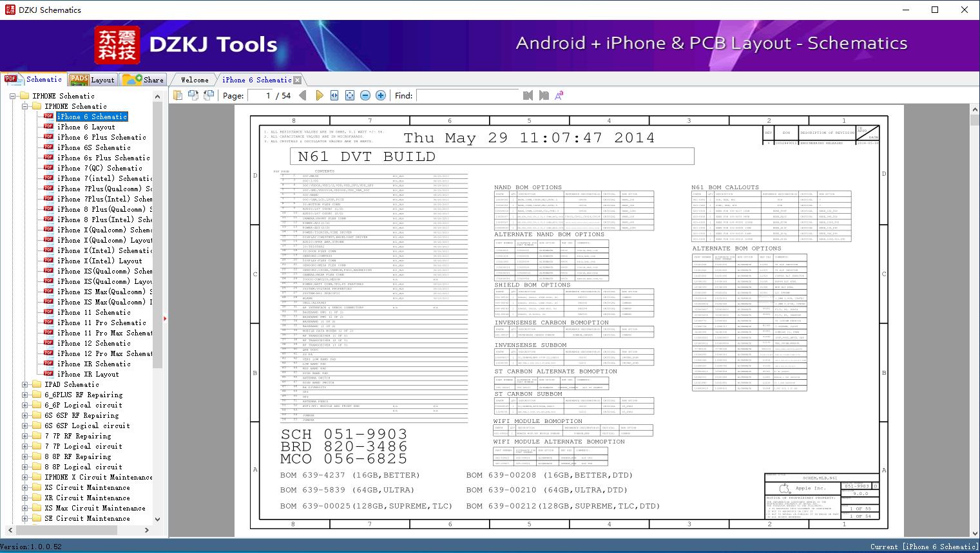Select iPhone 11 Schematic
This screenshot has height=553, width=980.
click(93, 312)
